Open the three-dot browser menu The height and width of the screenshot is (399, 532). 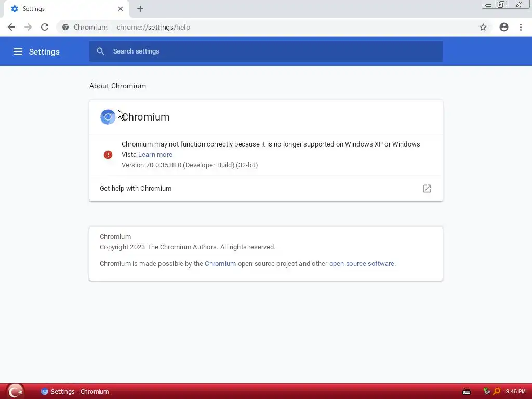point(521,27)
